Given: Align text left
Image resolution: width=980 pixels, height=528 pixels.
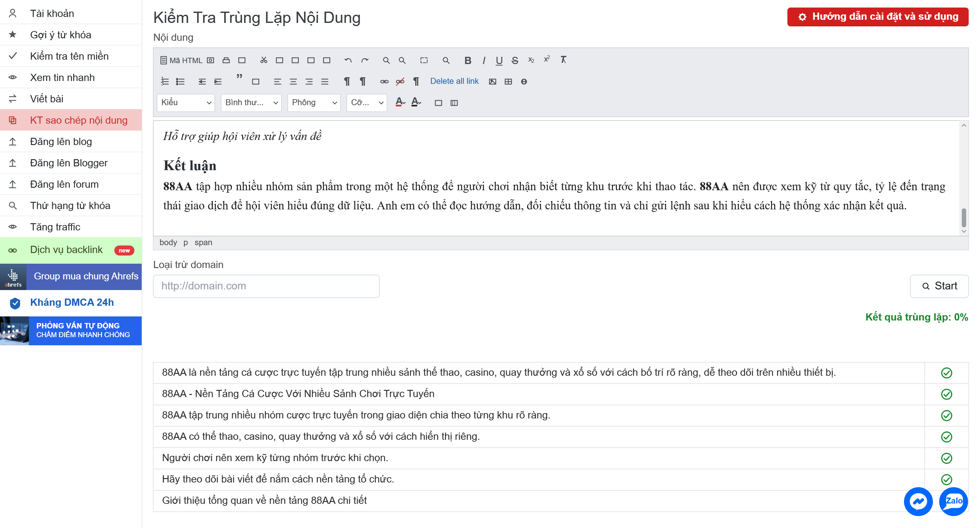Looking at the screenshot, I should [x=277, y=81].
